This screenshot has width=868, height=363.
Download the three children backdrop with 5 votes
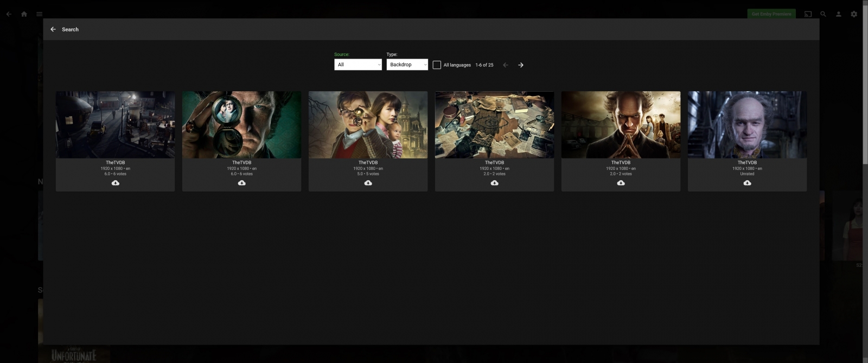tap(368, 183)
